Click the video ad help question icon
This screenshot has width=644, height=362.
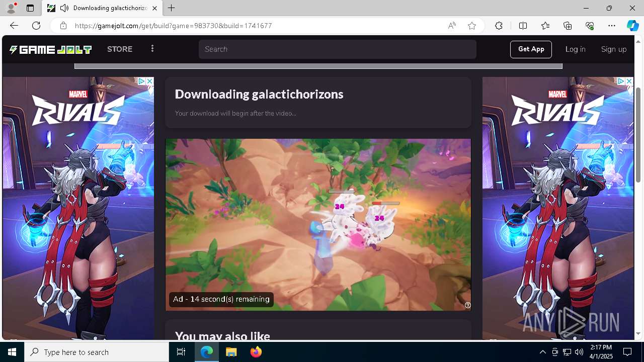tap(467, 305)
